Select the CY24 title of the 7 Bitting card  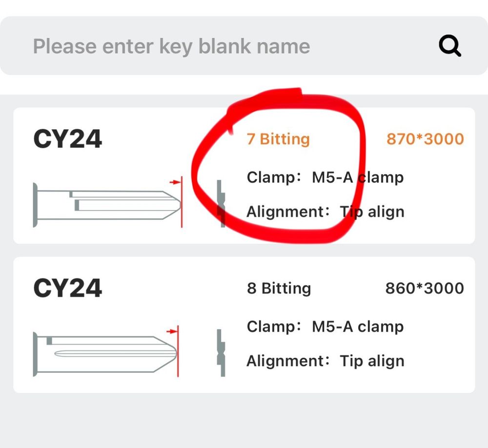tap(67, 139)
